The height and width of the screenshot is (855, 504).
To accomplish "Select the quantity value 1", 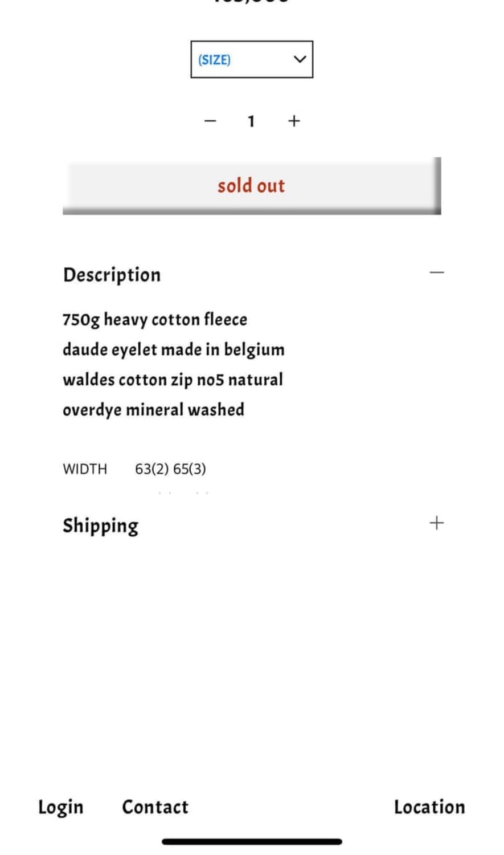I will [x=251, y=121].
